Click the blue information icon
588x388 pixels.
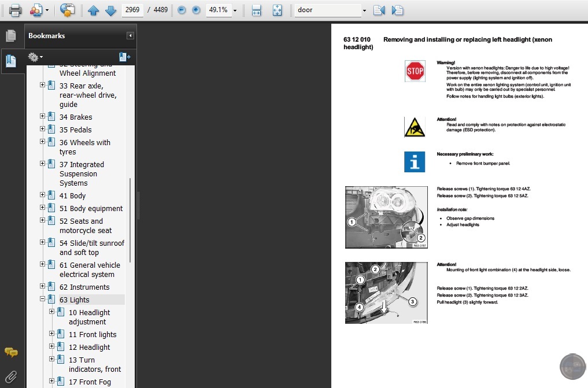point(415,162)
